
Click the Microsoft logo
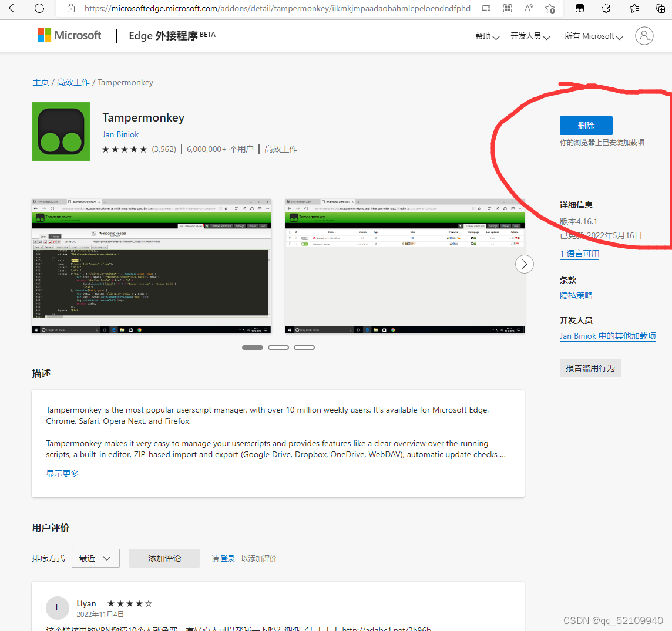pyautogui.click(x=69, y=35)
